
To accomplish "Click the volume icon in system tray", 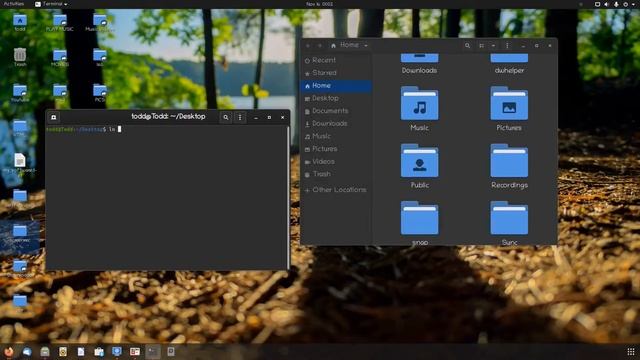I will click(x=607, y=4).
